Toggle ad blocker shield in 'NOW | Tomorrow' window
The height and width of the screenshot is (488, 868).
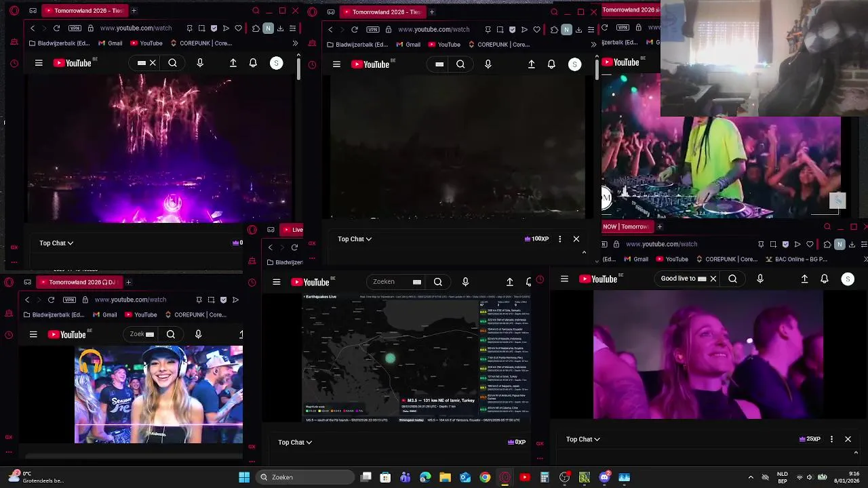(785, 244)
